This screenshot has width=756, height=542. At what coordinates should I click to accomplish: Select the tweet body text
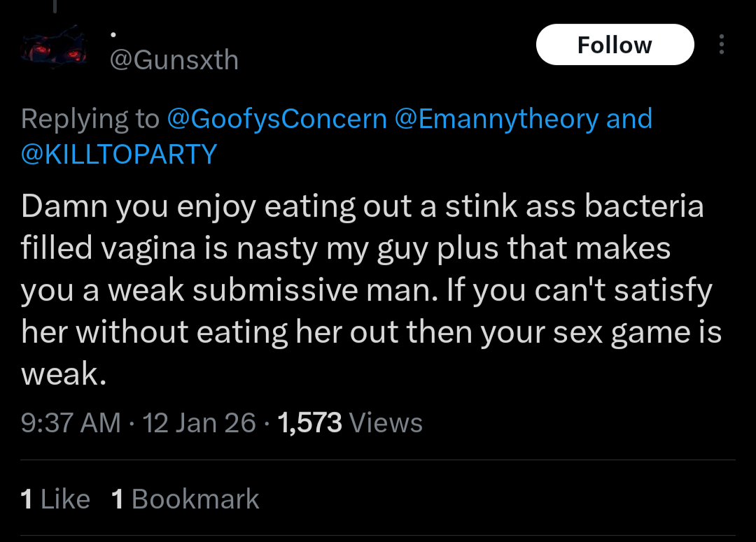click(x=364, y=290)
